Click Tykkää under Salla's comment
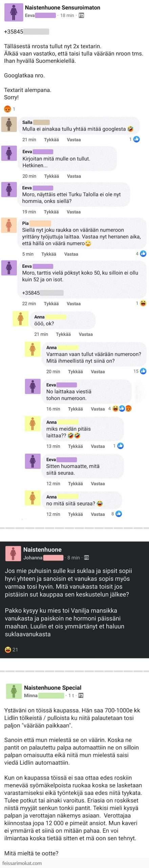The width and height of the screenshot is (149, 868). pos(51,140)
